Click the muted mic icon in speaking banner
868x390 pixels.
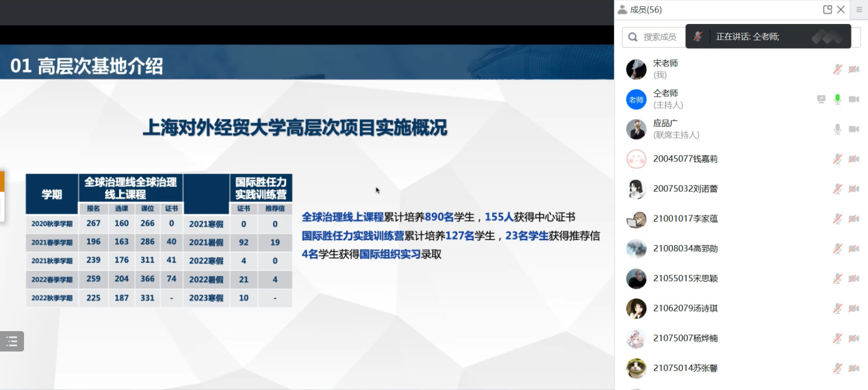[x=698, y=37]
